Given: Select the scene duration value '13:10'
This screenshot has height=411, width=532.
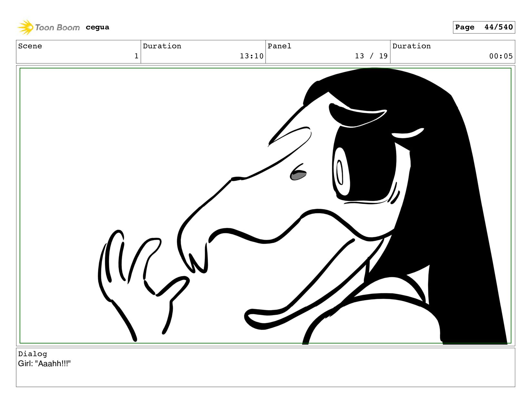Looking at the screenshot, I should tap(251, 56).
